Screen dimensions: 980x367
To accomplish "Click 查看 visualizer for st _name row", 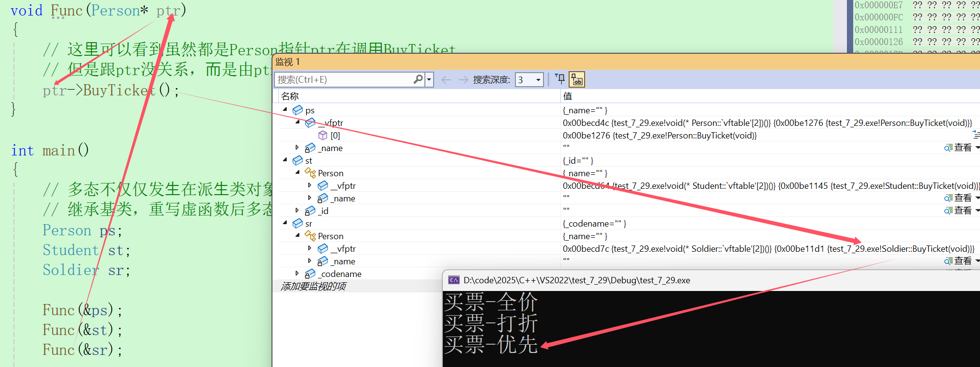I will 958,198.
